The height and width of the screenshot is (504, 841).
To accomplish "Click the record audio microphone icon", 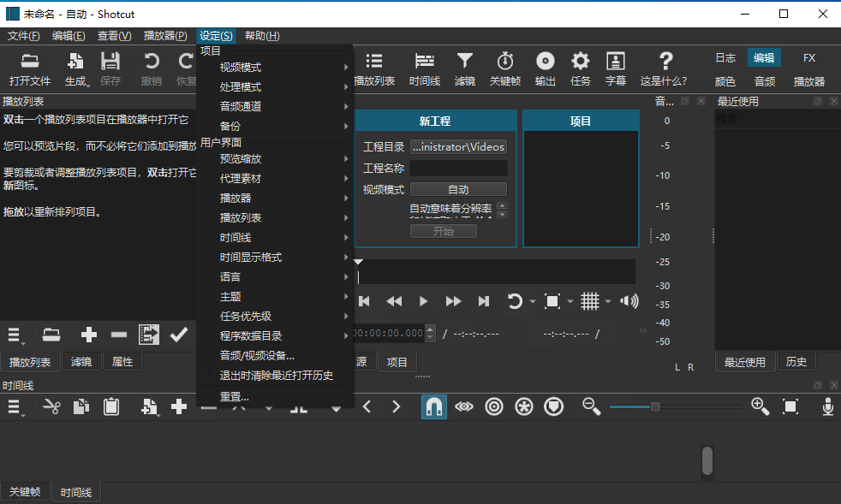I will [x=827, y=407].
